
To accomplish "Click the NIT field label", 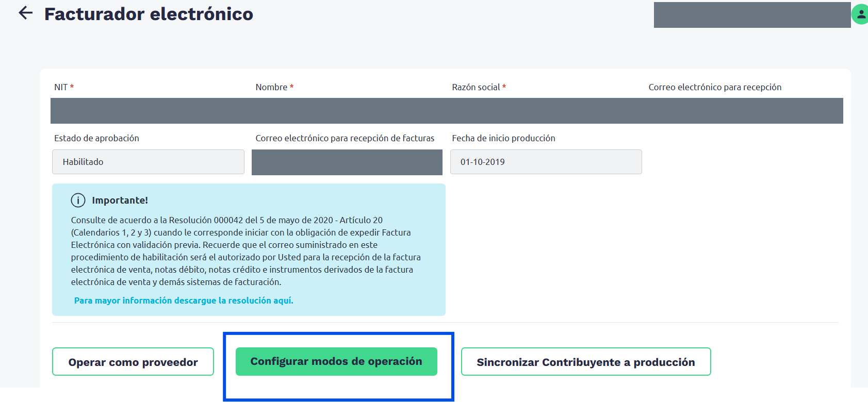I will (x=64, y=87).
